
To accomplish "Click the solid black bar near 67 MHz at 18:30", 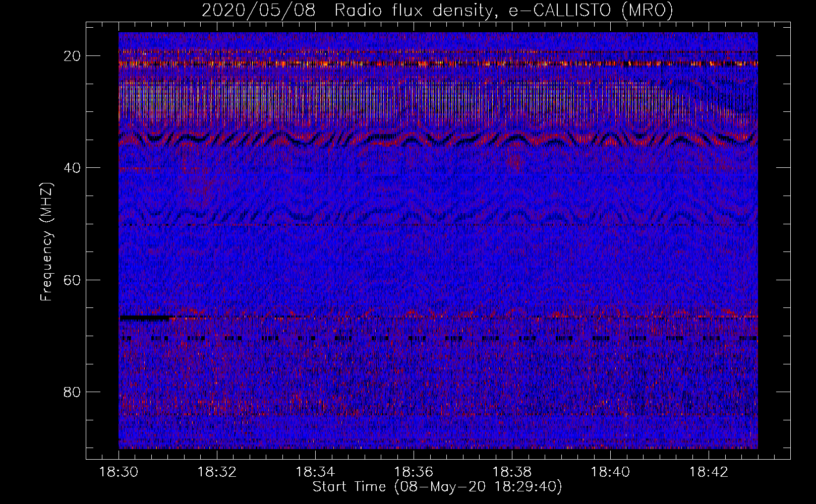I will pyautogui.click(x=146, y=318).
